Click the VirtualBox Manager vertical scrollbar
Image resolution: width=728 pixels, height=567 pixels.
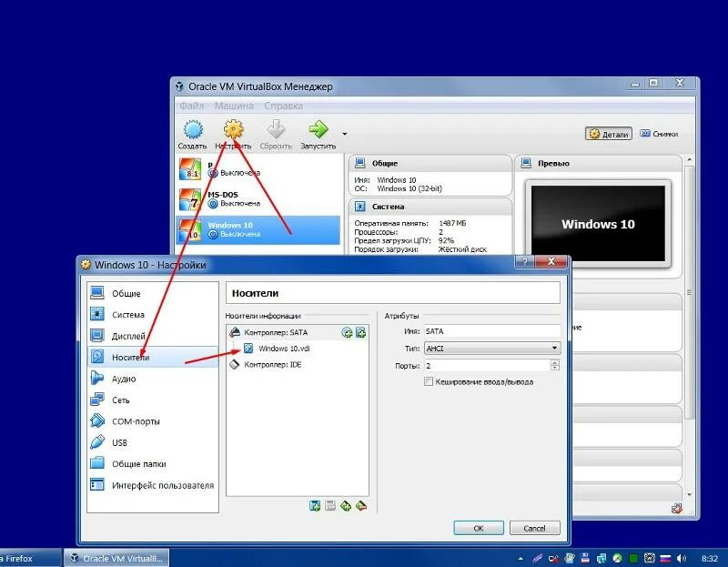(x=690, y=292)
